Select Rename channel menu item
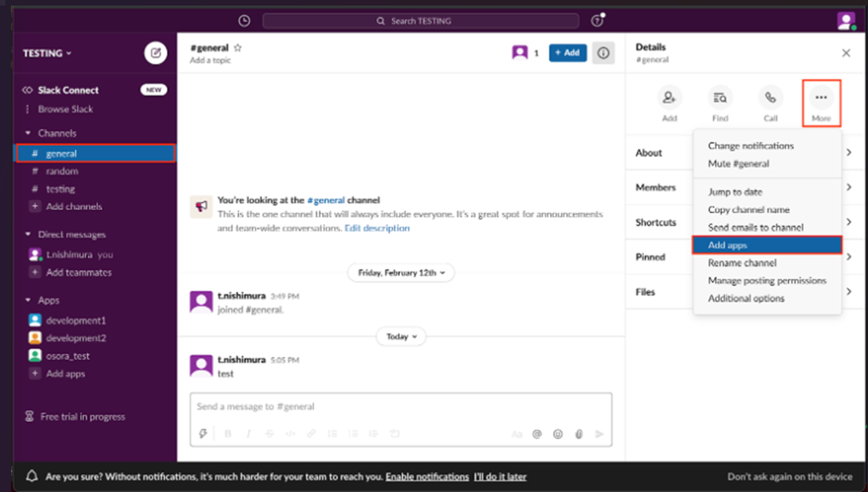Image resolution: width=868 pixels, height=492 pixels. click(767, 263)
